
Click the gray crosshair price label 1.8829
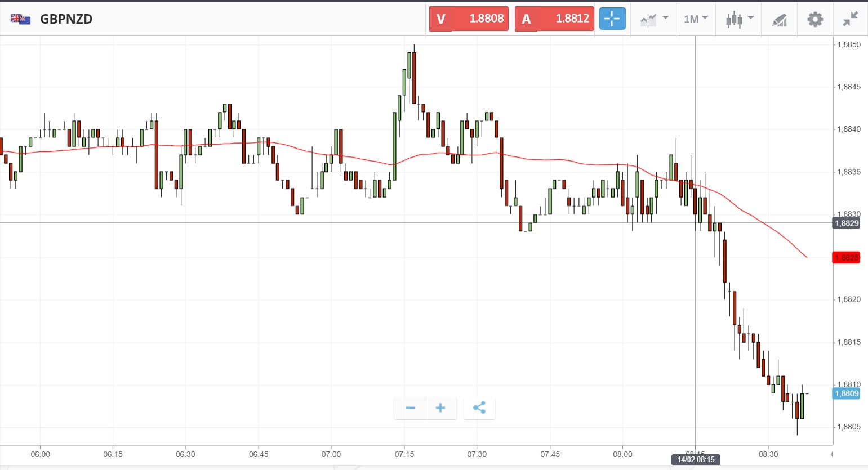point(846,223)
